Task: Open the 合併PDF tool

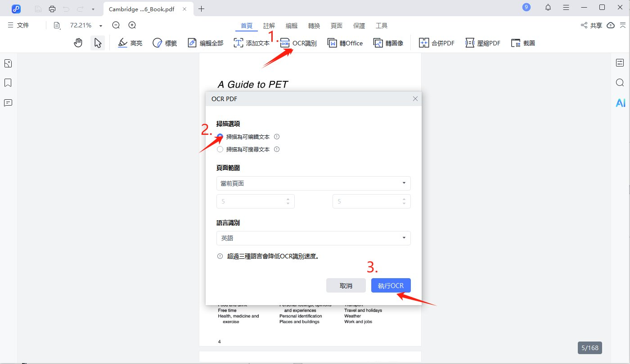Action: point(436,43)
